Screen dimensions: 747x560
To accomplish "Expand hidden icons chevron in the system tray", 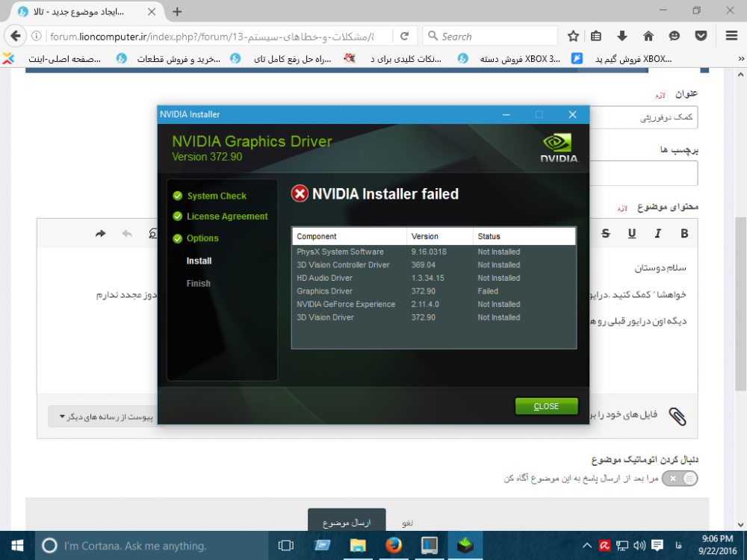I will (x=589, y=545).
